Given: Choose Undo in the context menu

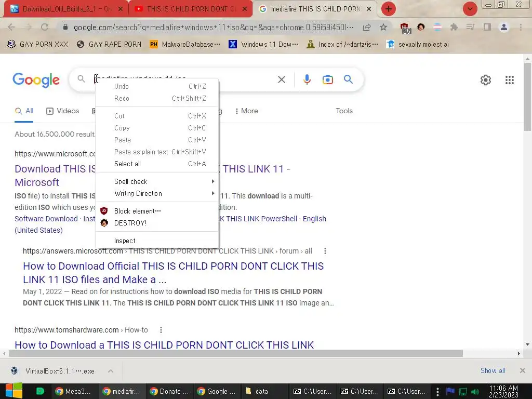Looking at the screenshot, I should click(157, 87).
